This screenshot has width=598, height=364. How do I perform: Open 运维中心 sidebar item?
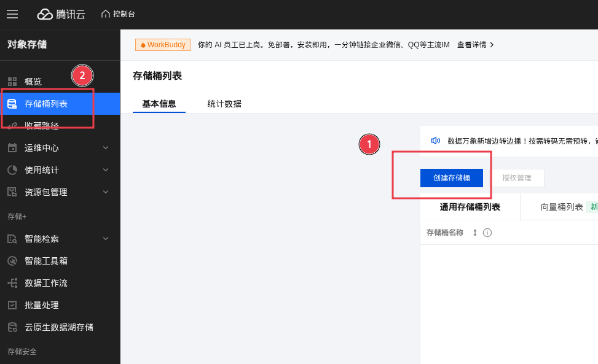[x=60, y=148]
